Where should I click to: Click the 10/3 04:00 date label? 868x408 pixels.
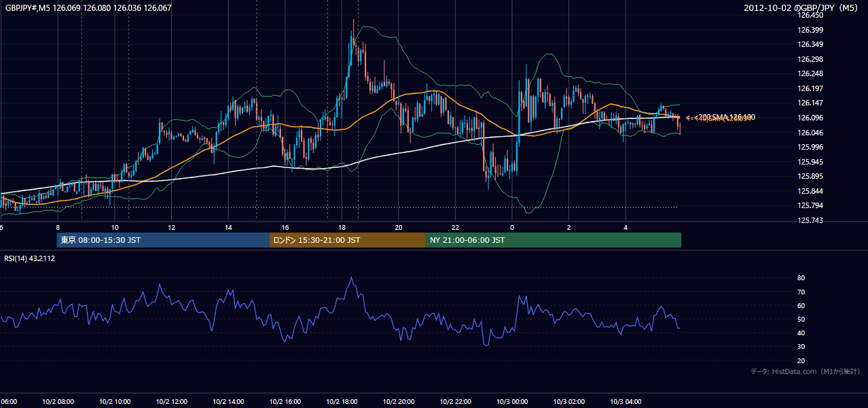[x=626, y=402]
